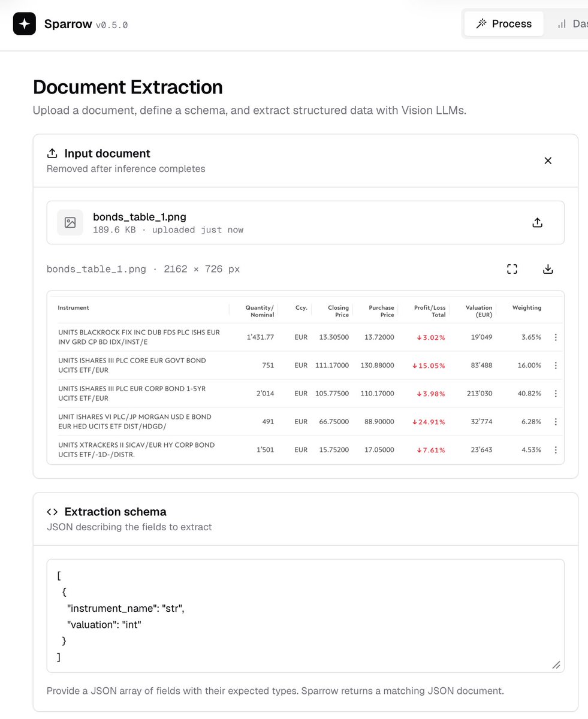Click the Weighting column header
Image resolution: width=588 pixels, height=719 pixels.
(527, 307)
